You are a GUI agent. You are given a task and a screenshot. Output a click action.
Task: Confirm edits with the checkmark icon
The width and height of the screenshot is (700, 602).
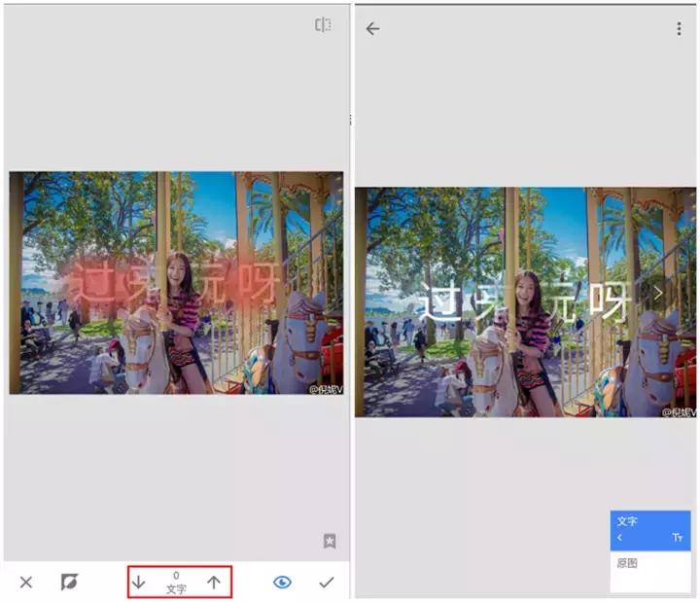(x=327, y=582)
